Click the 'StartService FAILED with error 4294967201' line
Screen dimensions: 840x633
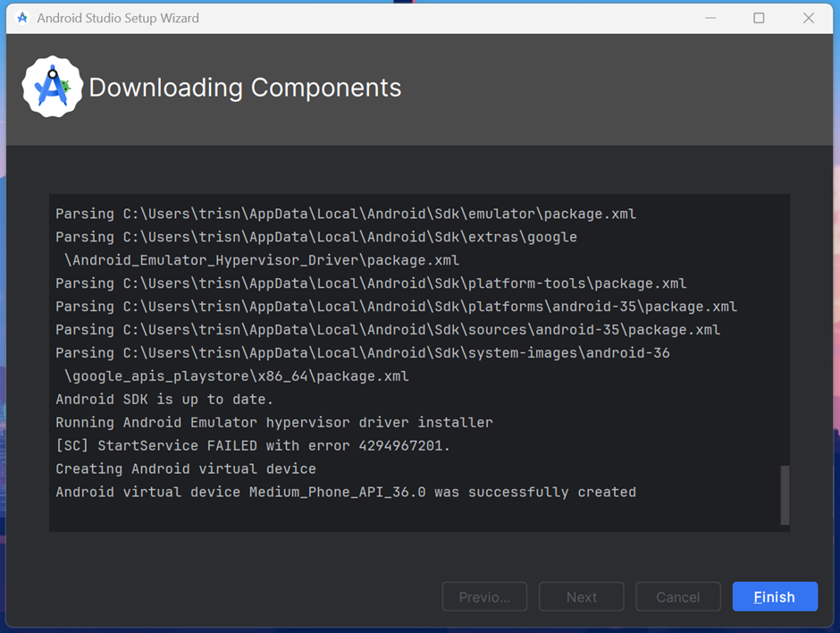click(253, 445)
